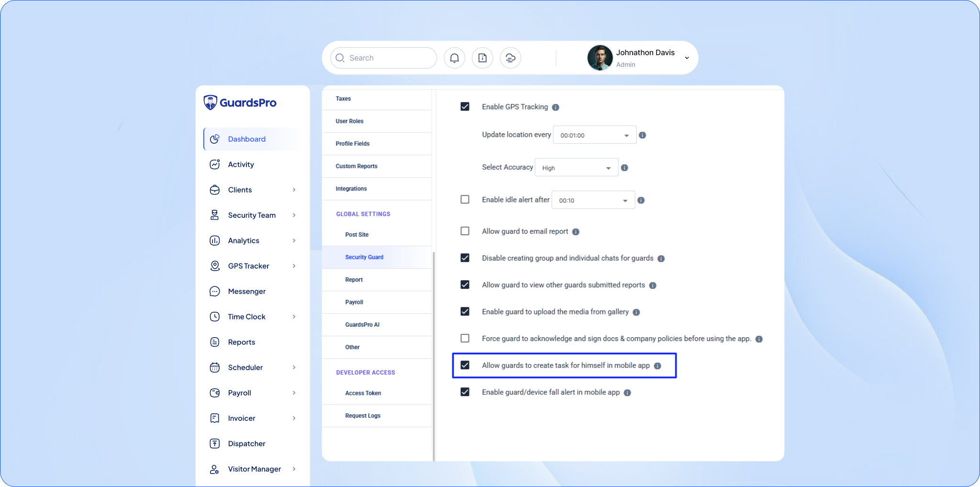Open Payroll global settings item
Screen dimensions: 980x487
point(377,302)
